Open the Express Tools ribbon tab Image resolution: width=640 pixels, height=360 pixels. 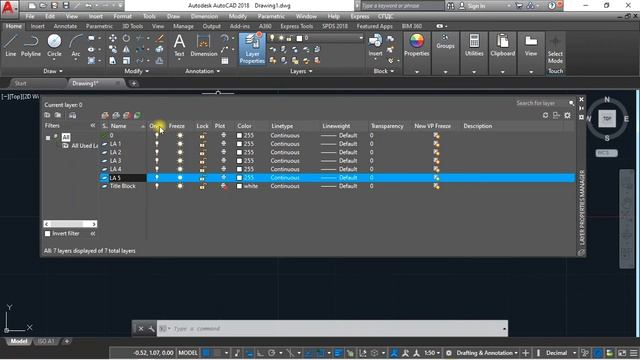pos(297,26)
